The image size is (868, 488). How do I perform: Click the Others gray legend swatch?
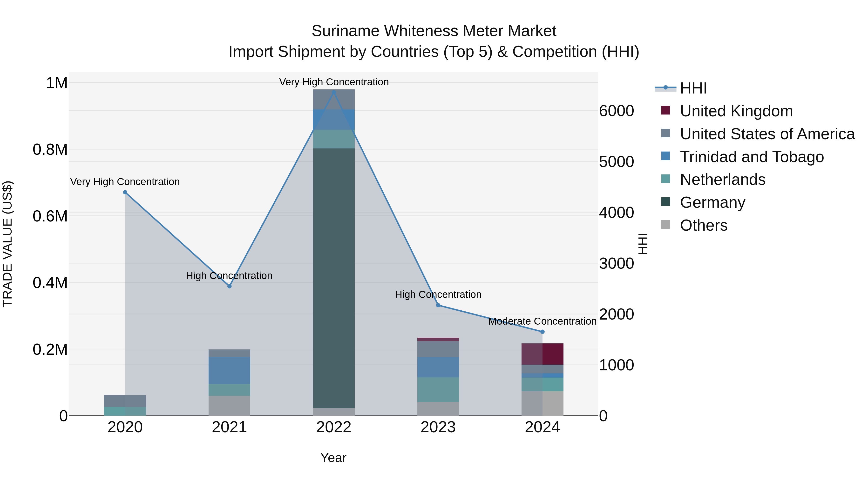(x=665, y=224)
